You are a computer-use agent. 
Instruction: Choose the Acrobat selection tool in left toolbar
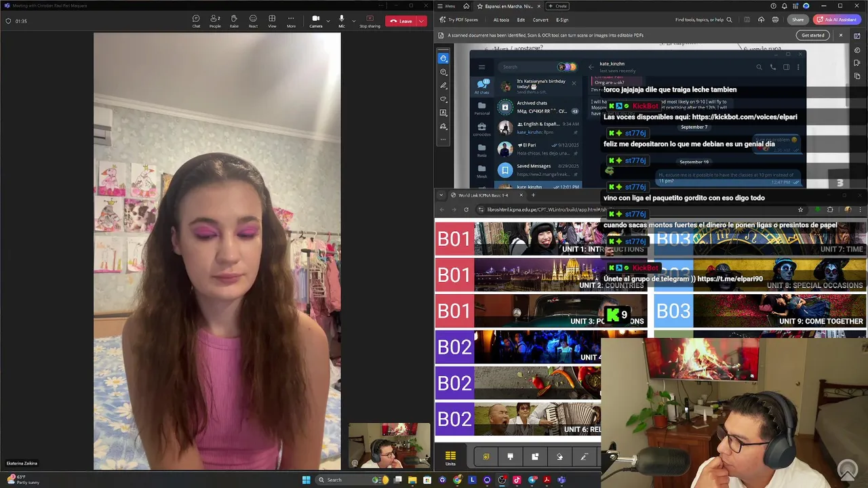(x=443, y=58)
